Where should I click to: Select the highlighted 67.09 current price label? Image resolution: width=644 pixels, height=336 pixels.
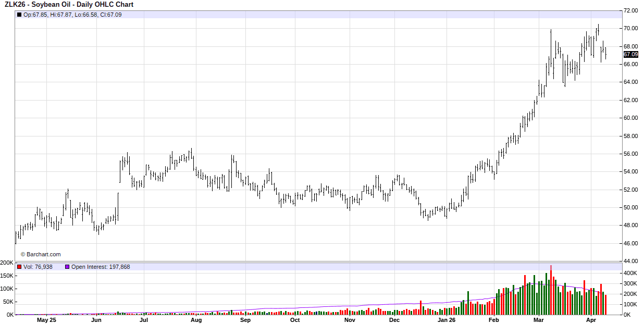pyautogui.click(x=630, y=54)
